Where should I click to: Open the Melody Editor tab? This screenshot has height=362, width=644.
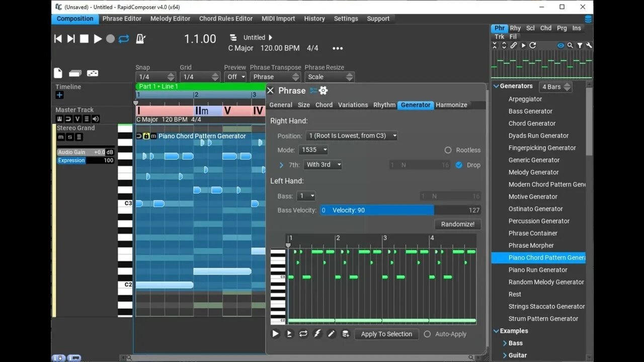click(x=170, y=19)
